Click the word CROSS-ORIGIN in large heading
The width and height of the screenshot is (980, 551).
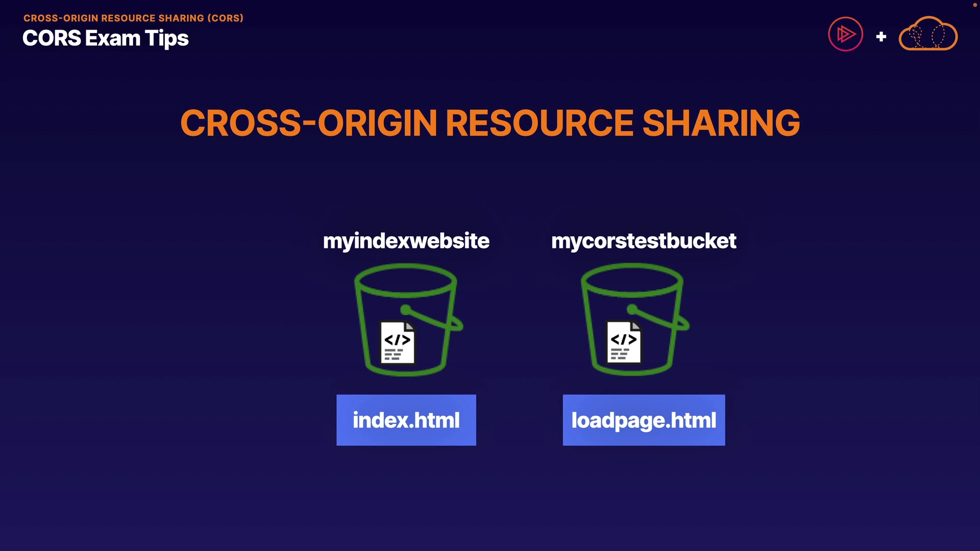tap(308, 123)
